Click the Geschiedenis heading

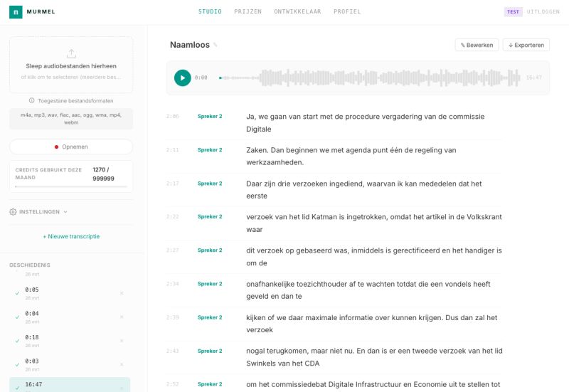[x=30, y=265]
